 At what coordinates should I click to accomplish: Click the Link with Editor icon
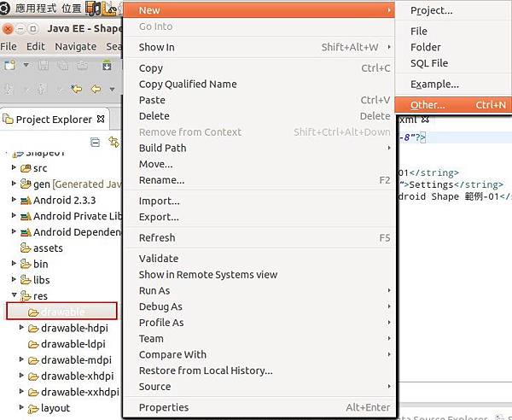point(114,142)
